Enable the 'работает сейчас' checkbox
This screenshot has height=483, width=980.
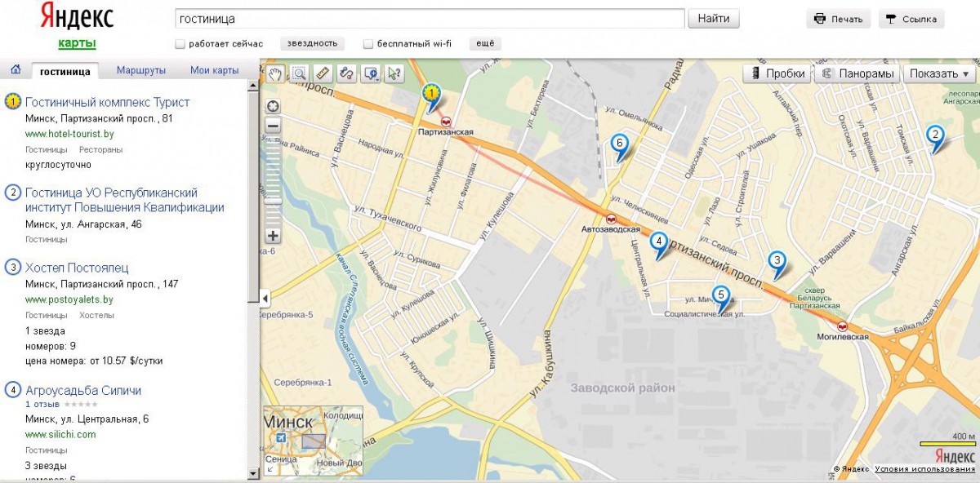tap(180, 44)
